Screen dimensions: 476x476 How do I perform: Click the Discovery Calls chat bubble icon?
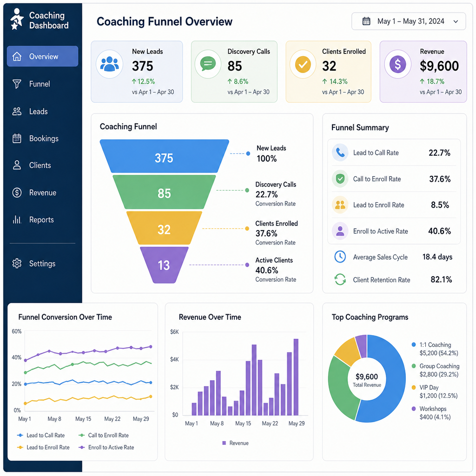tap(208, 64)
